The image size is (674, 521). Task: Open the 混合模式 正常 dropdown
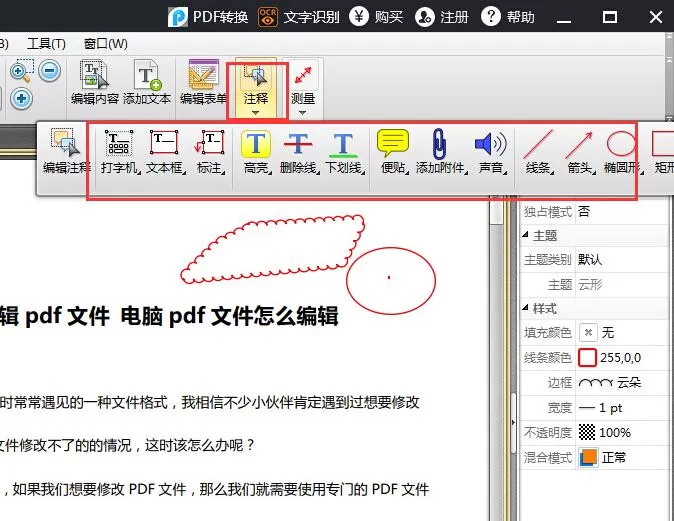point(622,457)
